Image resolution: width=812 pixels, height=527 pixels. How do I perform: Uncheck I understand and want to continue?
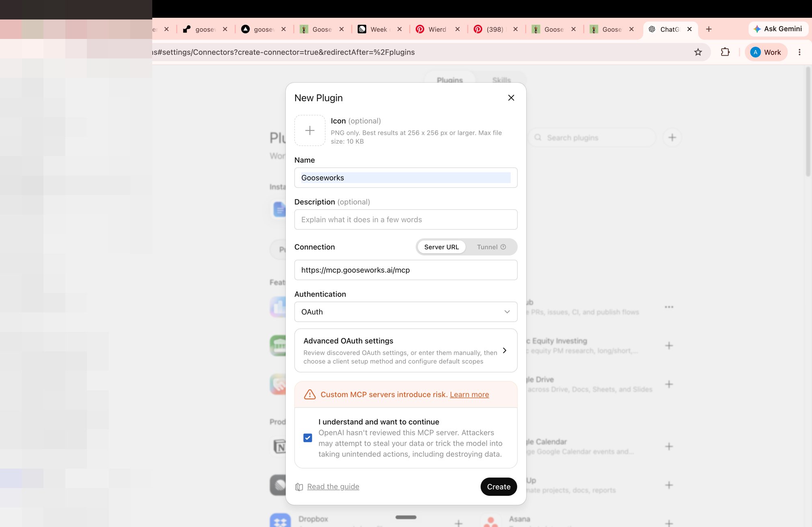(308, 438)
